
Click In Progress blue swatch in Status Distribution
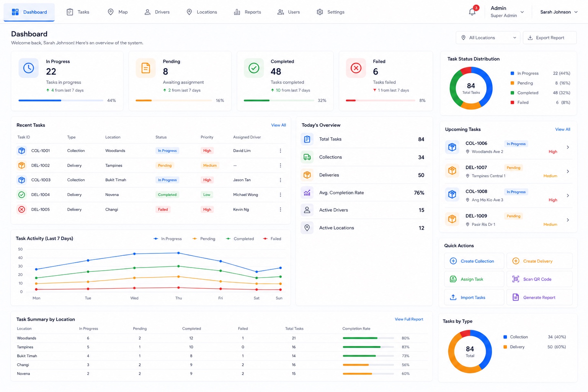coord(512,73)
